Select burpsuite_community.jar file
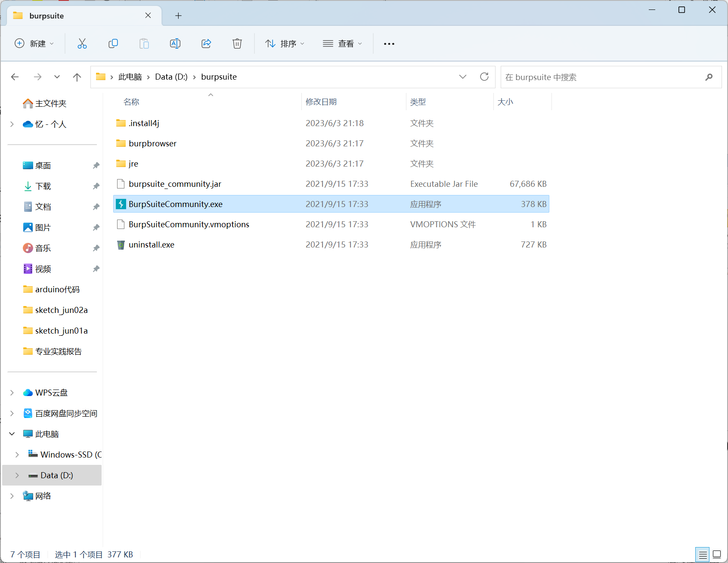 331,184
